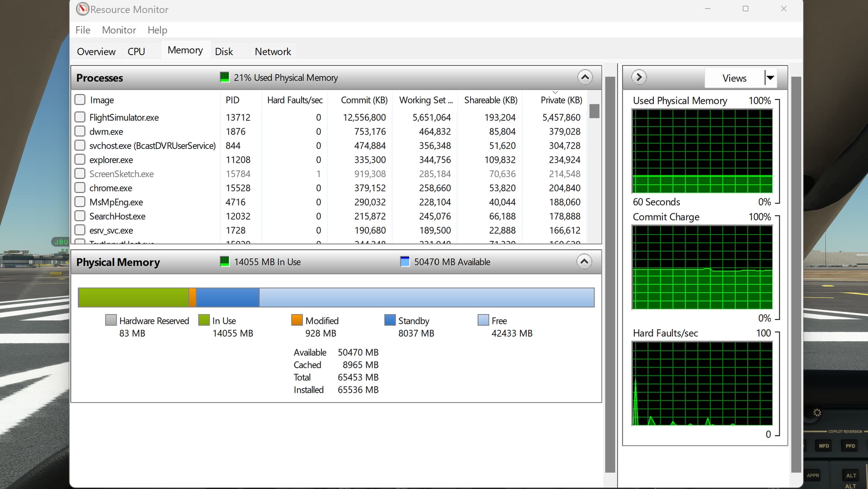Open the Views dropdown

click(x=770, y=77)
